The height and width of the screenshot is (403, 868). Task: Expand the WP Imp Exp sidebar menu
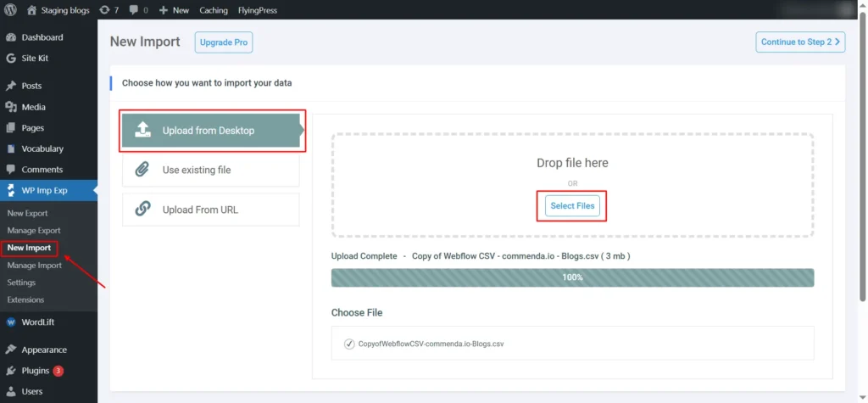click(x=44, y=190)
